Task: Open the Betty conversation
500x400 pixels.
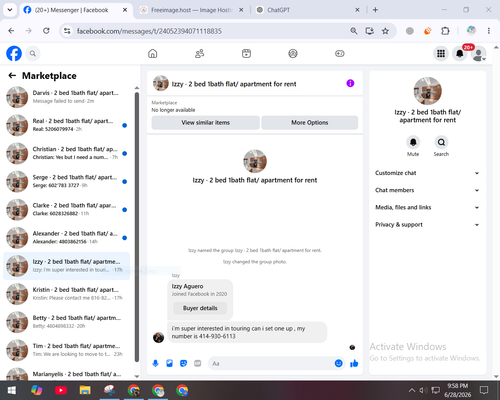Action: [x=66, y=322]
